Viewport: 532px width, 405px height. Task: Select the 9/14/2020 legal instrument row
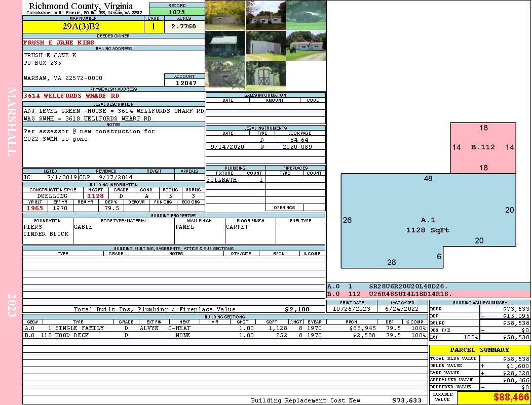pos(265,147)
